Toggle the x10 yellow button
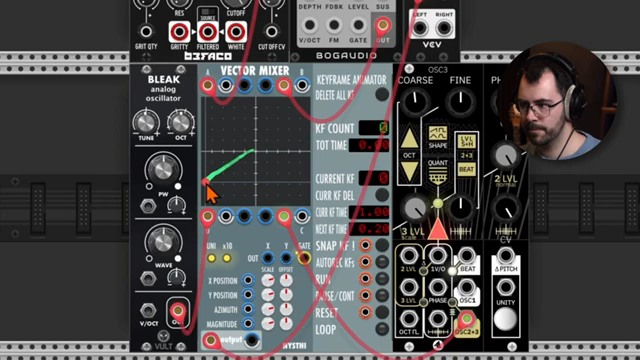 click(x=227, y=258)
